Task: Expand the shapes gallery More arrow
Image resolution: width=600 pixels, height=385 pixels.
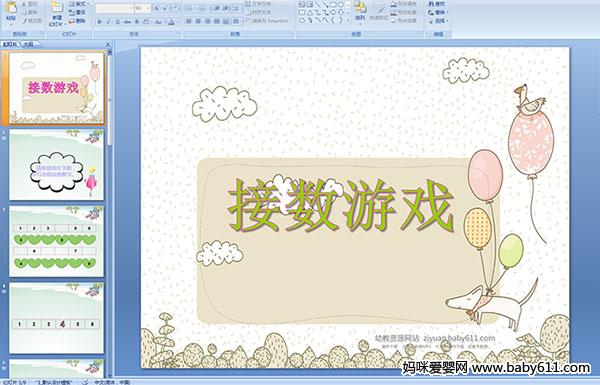Action: pos(348,20)
